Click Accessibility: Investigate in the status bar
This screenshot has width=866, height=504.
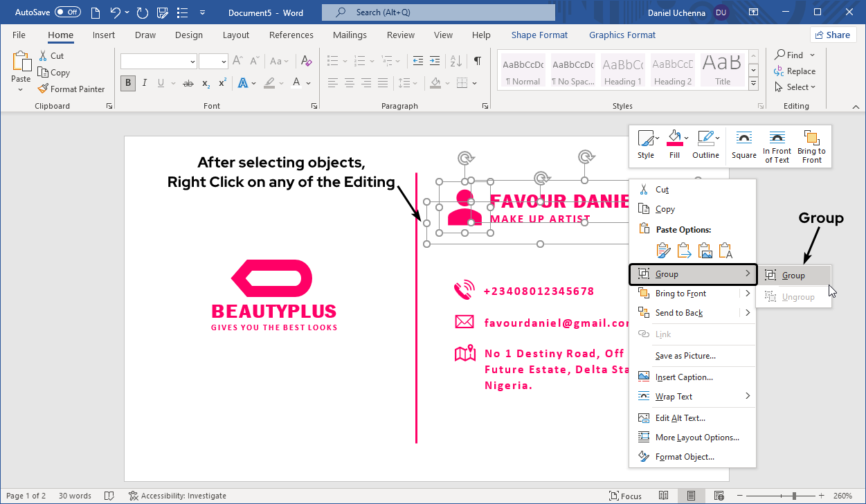[178, 496]
